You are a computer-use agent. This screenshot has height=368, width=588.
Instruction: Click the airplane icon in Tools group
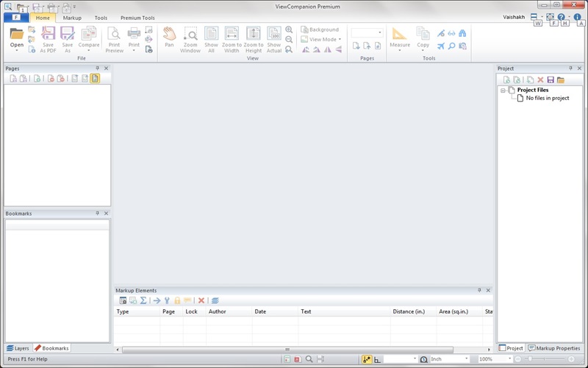[441, 46]
